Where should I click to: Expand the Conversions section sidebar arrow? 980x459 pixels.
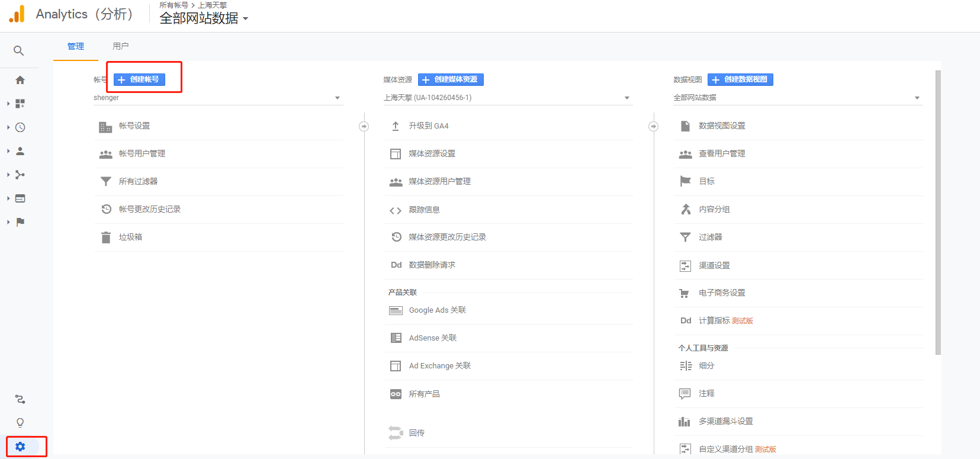click(8, 222)
